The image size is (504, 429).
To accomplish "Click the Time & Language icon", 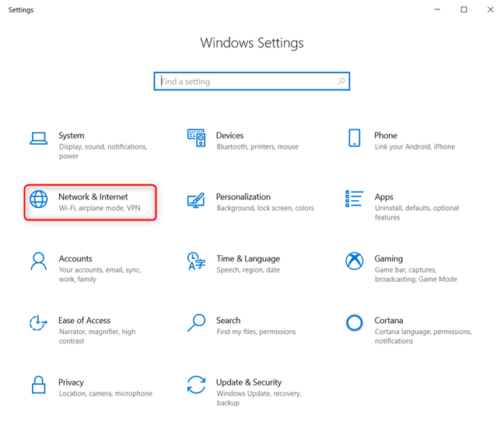I will tap(196, 261).
